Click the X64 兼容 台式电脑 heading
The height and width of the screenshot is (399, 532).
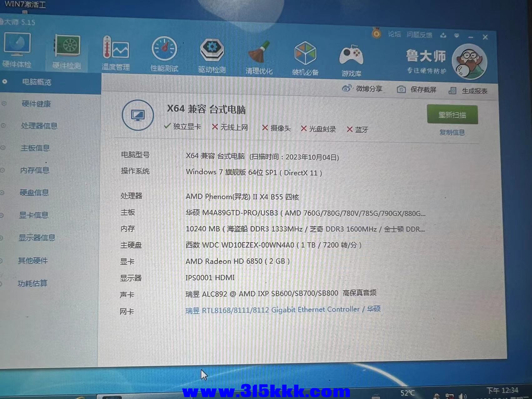pyautogui.click(x=206, y=109)
